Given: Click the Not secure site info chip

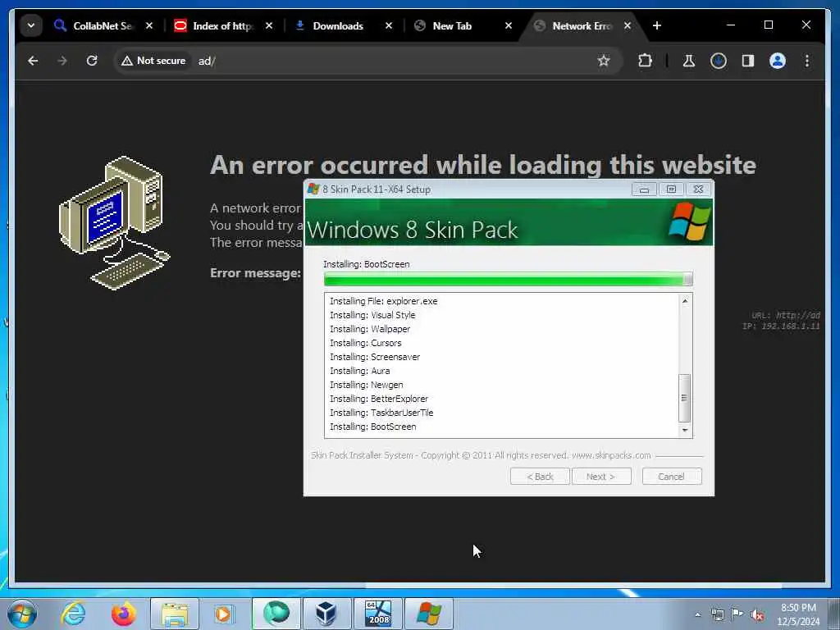Looking at the screenshot, I should [x=153, y=61].
